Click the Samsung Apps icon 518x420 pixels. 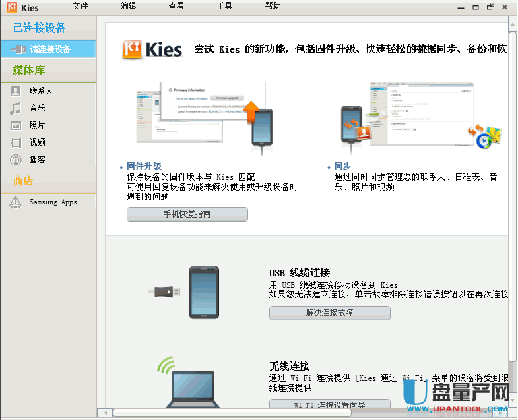pyautogui.click(x=16, y=202)
